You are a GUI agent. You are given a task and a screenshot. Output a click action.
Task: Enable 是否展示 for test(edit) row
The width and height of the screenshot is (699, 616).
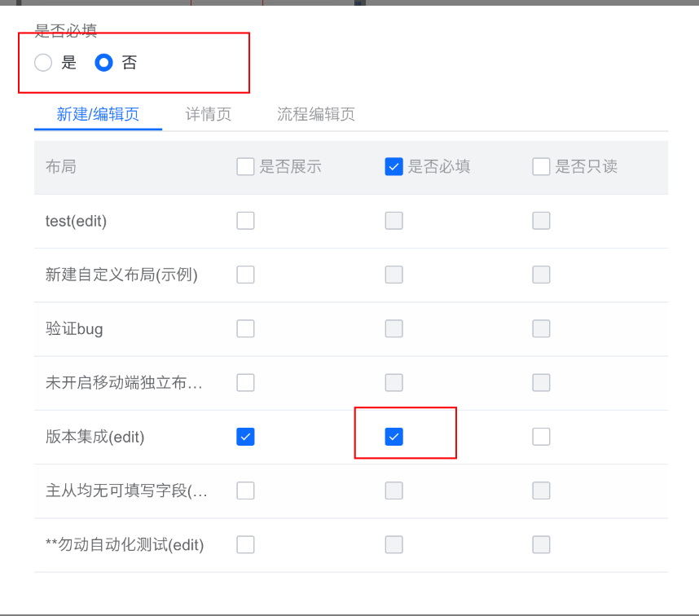246,221
